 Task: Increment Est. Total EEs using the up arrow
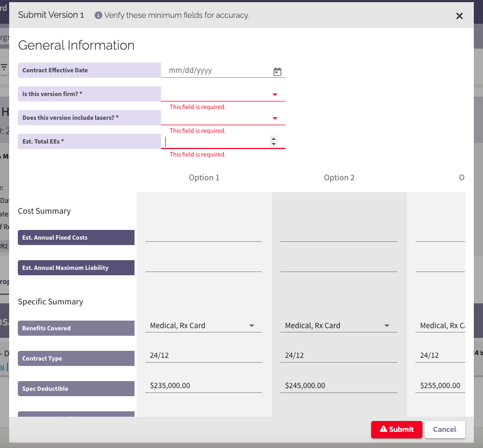274,138
